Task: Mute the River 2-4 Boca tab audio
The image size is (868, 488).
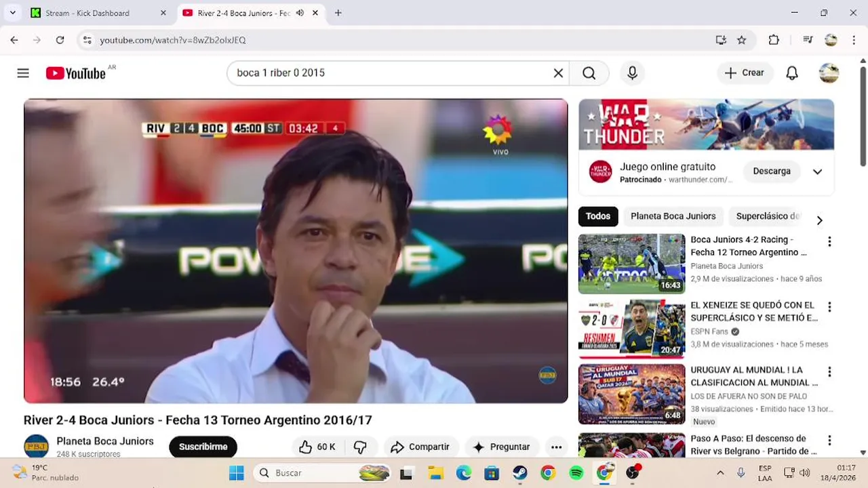Action: [x=300, y=13]
